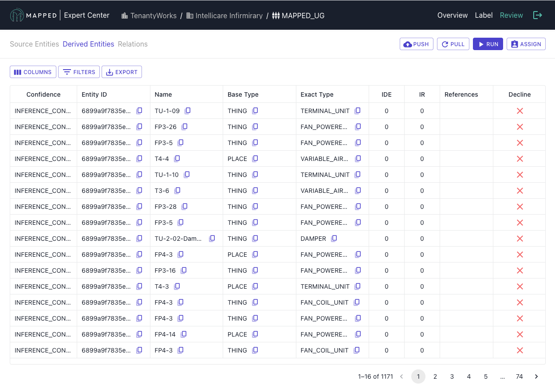Screen dimensions: 555x392
Task: Copy the T4-3 name
Action: 177,286
